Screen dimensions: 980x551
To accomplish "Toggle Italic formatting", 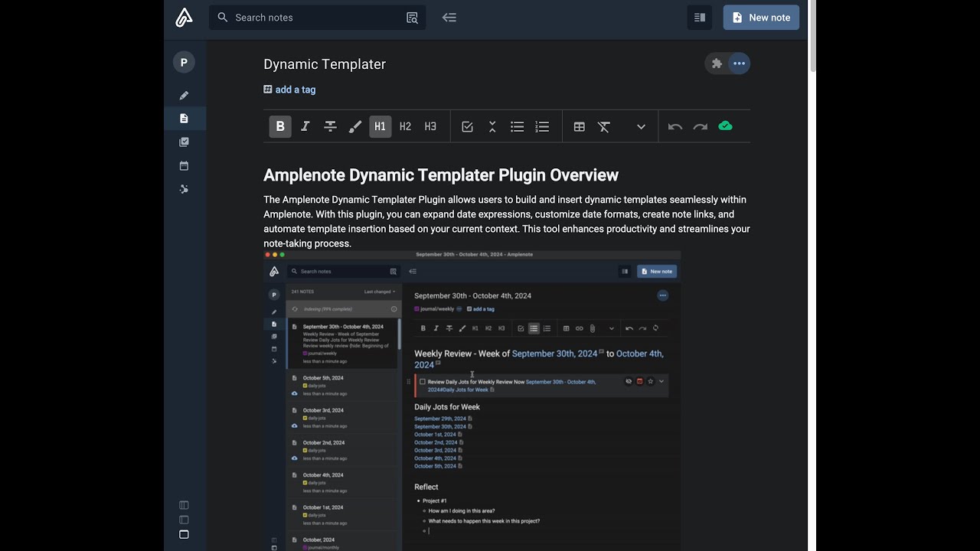I will pos(305,127).
